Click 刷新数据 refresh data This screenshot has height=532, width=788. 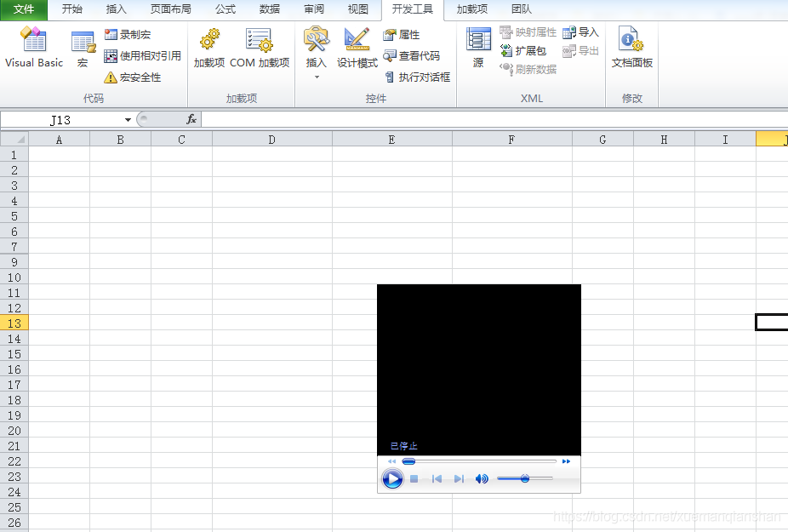point(528,69)
